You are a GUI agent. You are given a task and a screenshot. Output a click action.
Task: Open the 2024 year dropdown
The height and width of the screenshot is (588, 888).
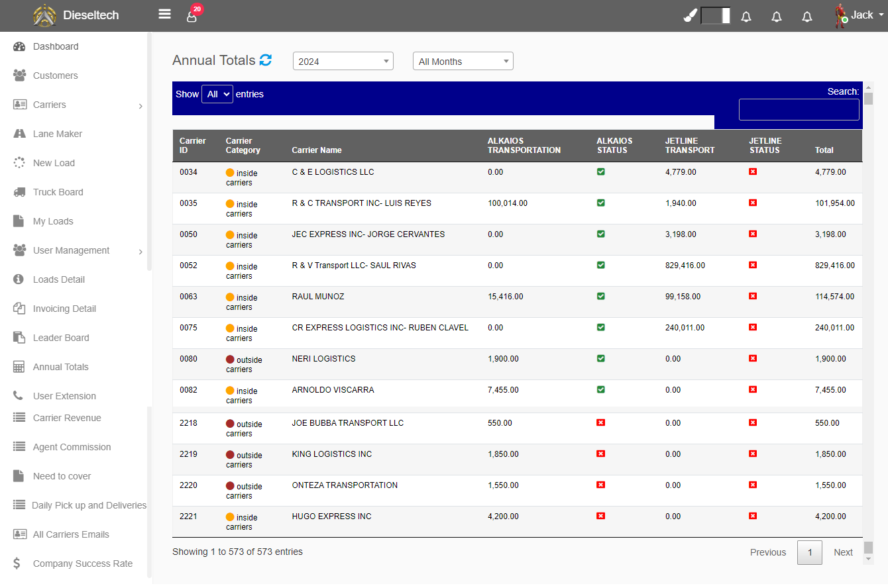click(343, 61)
